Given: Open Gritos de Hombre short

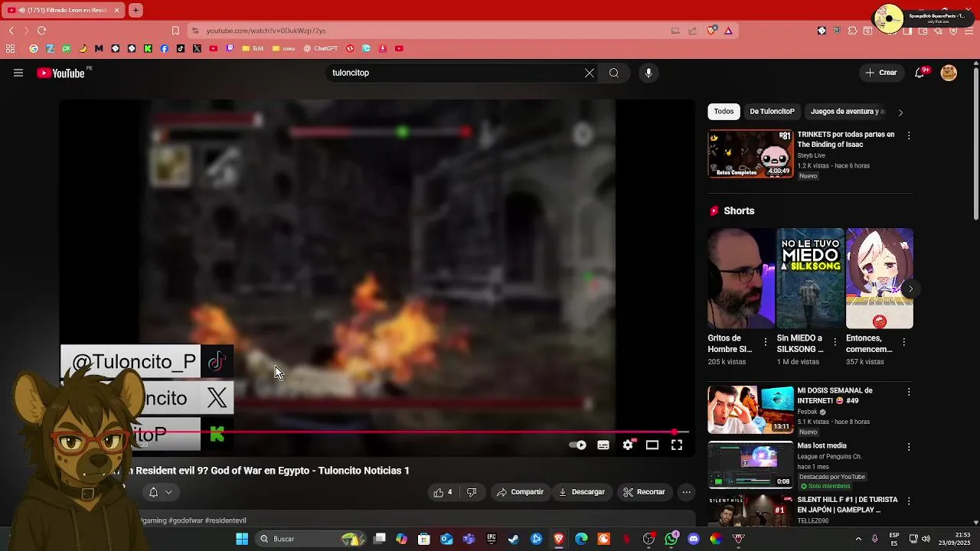Looking at the screenshot, I should pyautogui.click(x=741, y=278).
